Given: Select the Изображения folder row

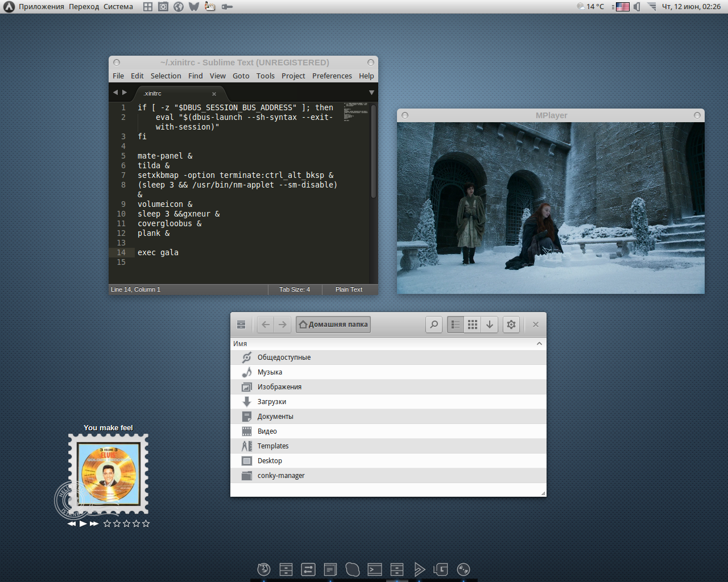Looking at the screenshot, I should tap(388, 387).
